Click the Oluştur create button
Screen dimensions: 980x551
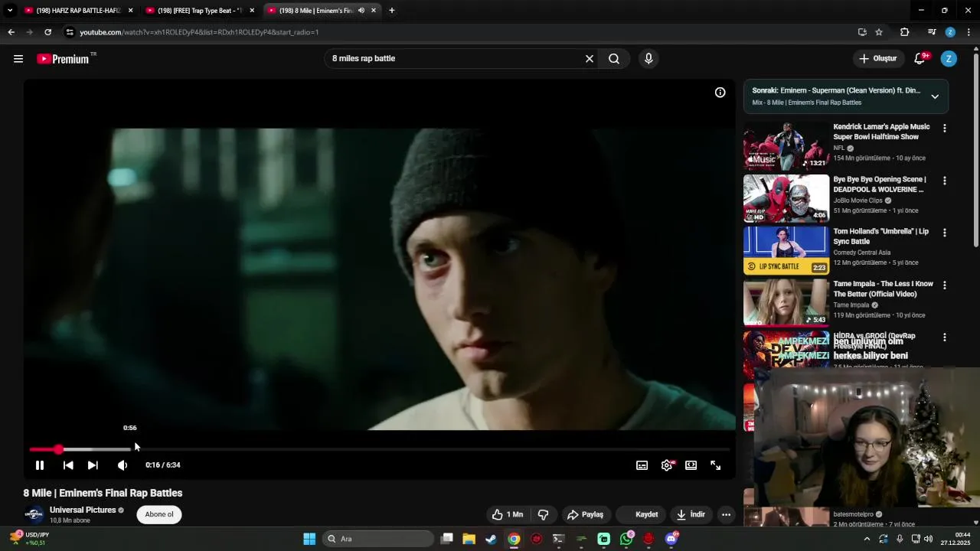click(x=878, y=59)
